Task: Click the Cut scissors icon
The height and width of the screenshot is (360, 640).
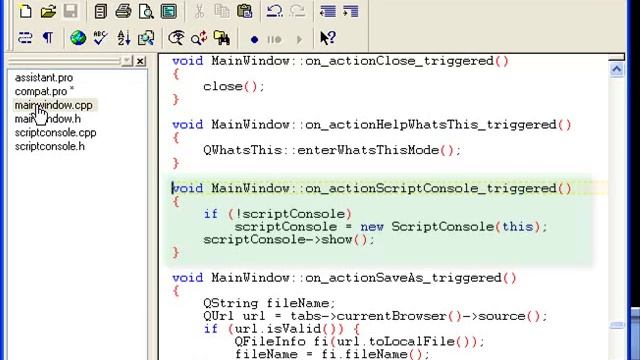Action: tap(199, 11)
